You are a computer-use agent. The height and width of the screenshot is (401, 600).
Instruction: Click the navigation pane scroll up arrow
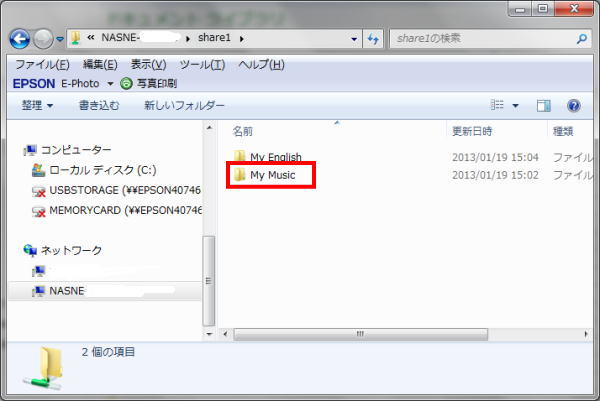(209, 127)
